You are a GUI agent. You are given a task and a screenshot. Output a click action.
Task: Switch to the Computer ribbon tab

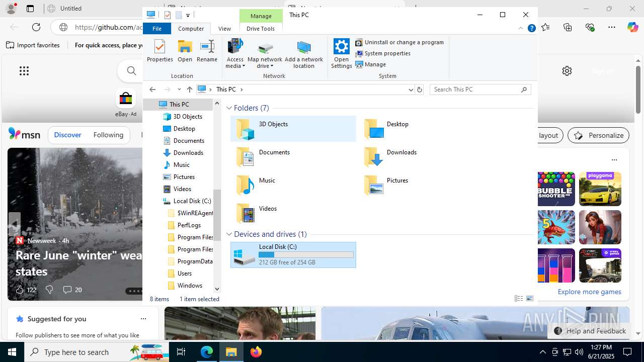(x=191, y=29)
